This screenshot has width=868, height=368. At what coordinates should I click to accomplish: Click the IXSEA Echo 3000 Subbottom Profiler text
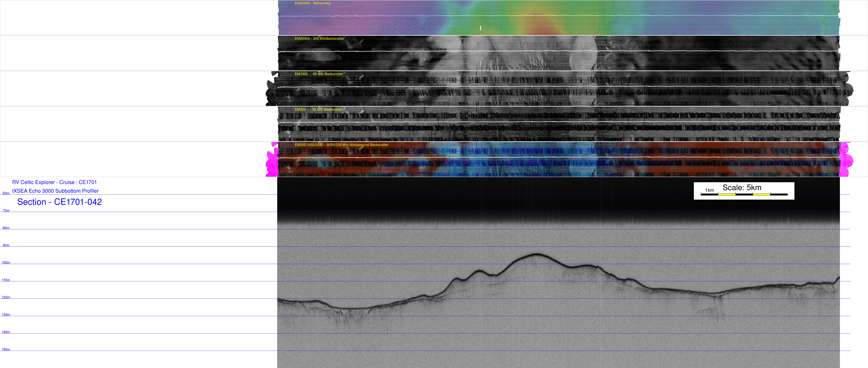pyautogui.click(x=55, y=191)
